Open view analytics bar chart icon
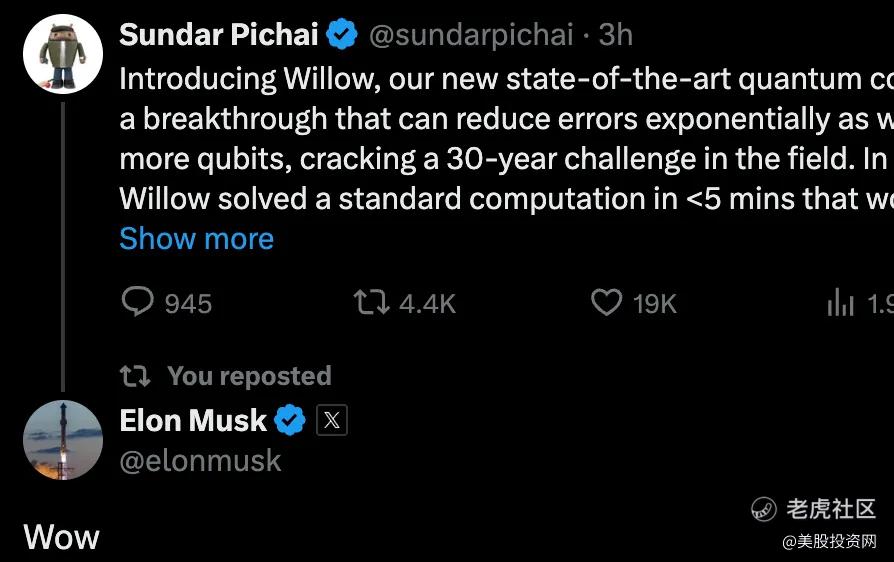The height and width of the screenshot is (562, 894). (x=840, y=302)
